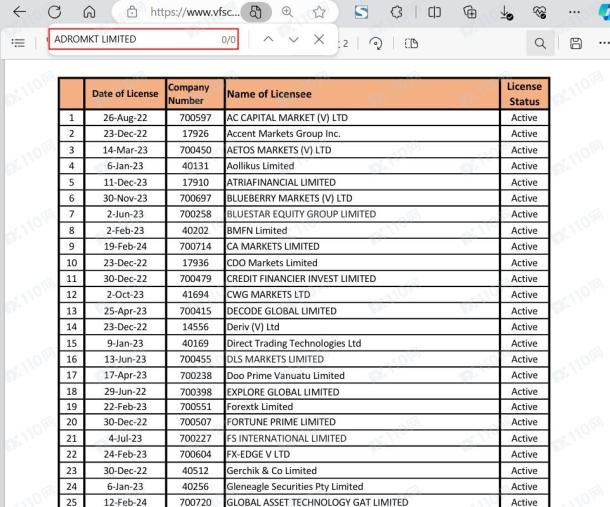Select BLUEBERRY MARKETS (V) LTD
The width and height of the screenshot is (610, 507).
(289, 198)
